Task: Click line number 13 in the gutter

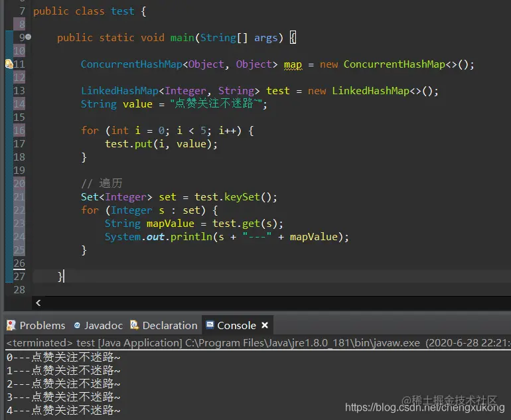Action: point(19,91)
